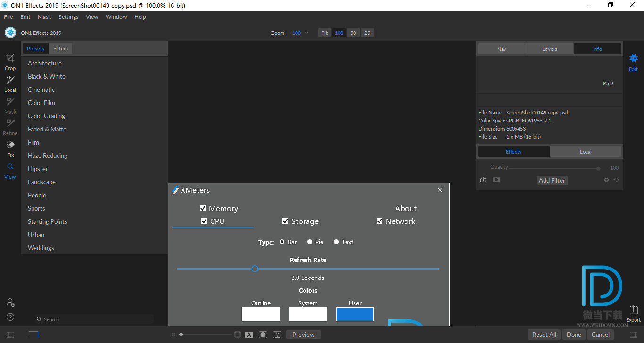644x343 pixels.
Task: Switch to the Nav tab
Action: [x=502, y=49]
